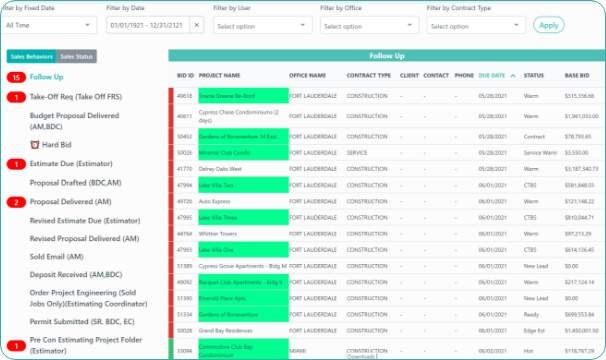606x360 pixels.
Task: Select Deposit Received (AM,BDC)
Action: (76, 275)
